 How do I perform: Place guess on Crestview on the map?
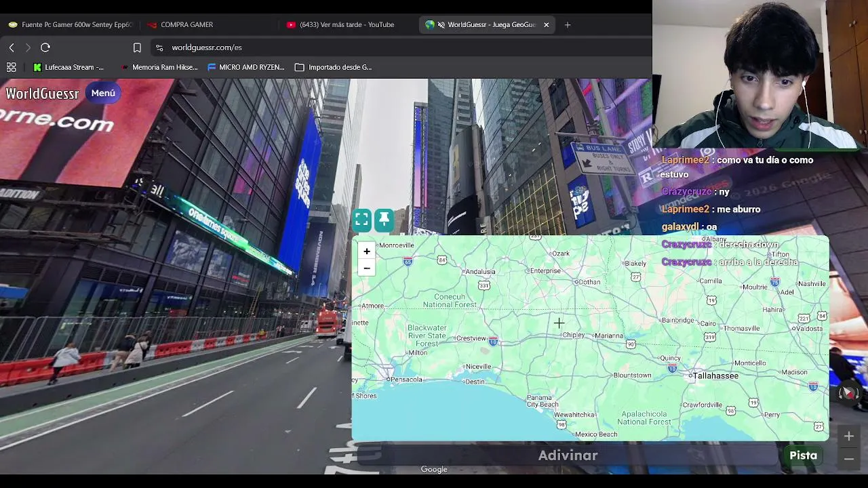pos(471,338)
